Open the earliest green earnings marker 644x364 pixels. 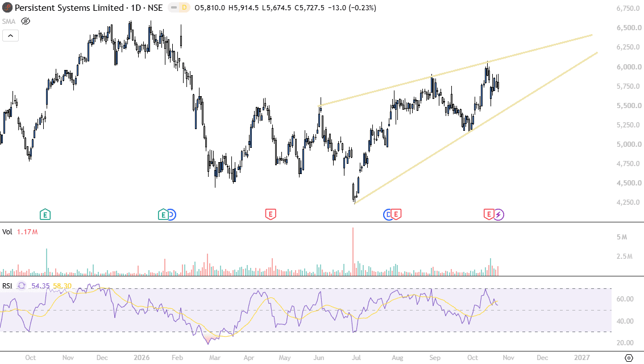coord(45,214)
